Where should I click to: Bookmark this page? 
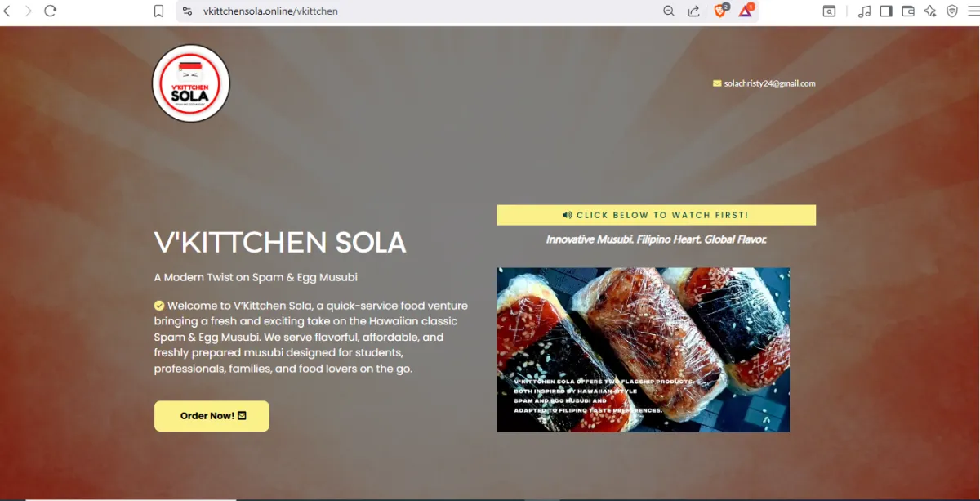pos(159,11)
